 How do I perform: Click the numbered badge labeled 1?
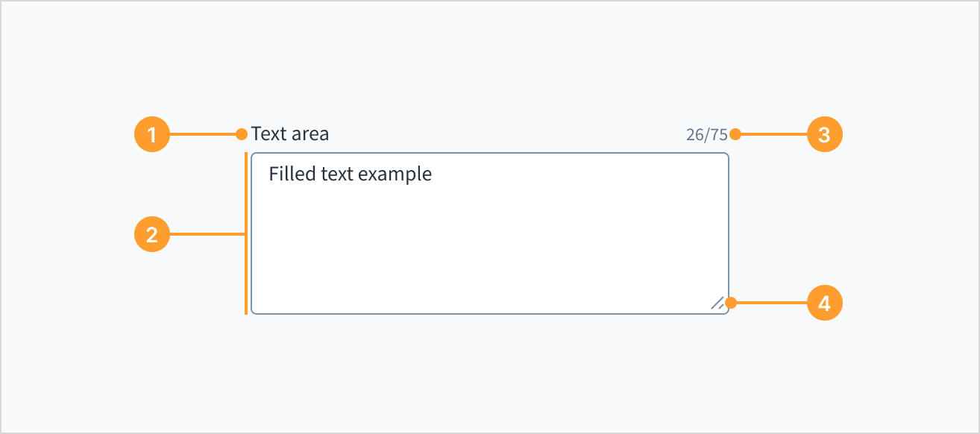point(151,134)
